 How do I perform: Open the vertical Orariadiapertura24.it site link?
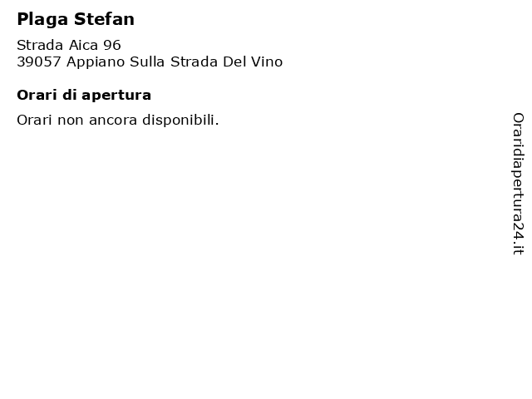point(518,184)
